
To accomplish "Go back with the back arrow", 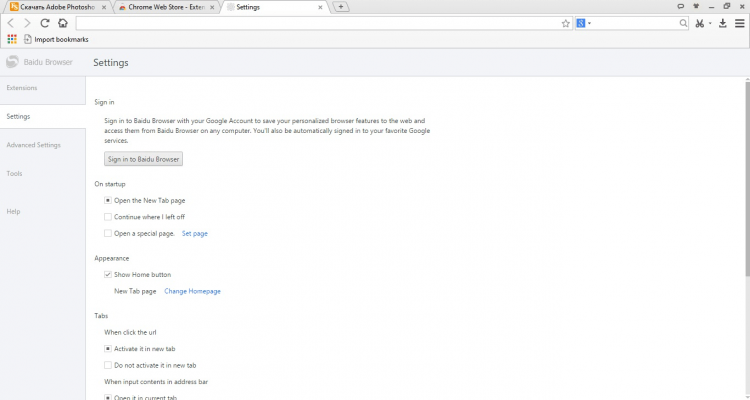I will (x=11, y=23).
